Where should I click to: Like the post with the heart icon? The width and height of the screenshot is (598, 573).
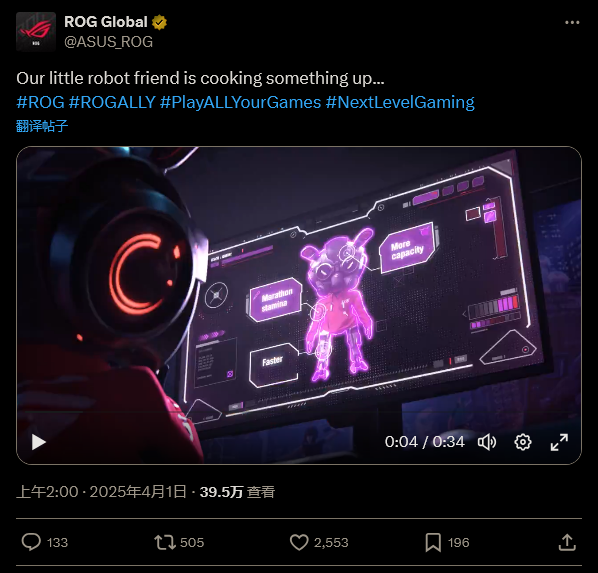point(299,542)
